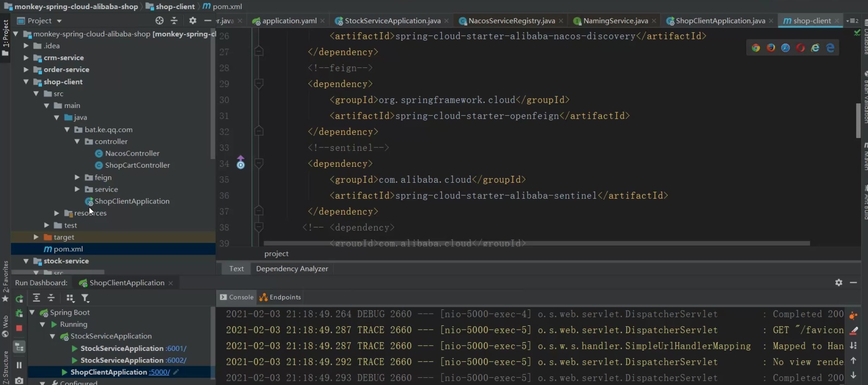Viewport: 868px width, 385px height.
Task: Hide the Project tool window with minus icon
Action: (x=208, y=21)
